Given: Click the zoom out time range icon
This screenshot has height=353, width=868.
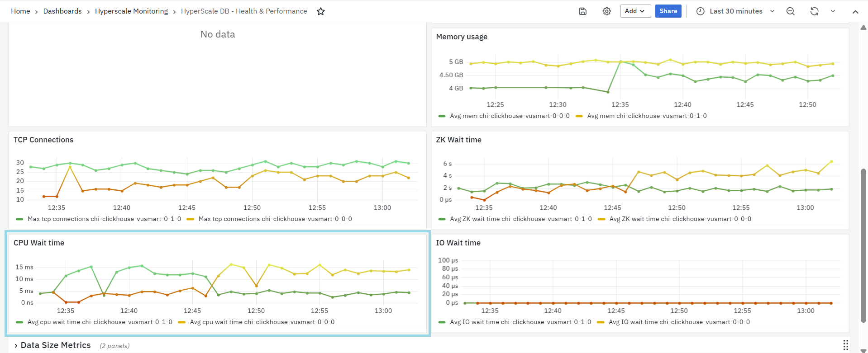Looking at the screenshot, I should point(790,11).
